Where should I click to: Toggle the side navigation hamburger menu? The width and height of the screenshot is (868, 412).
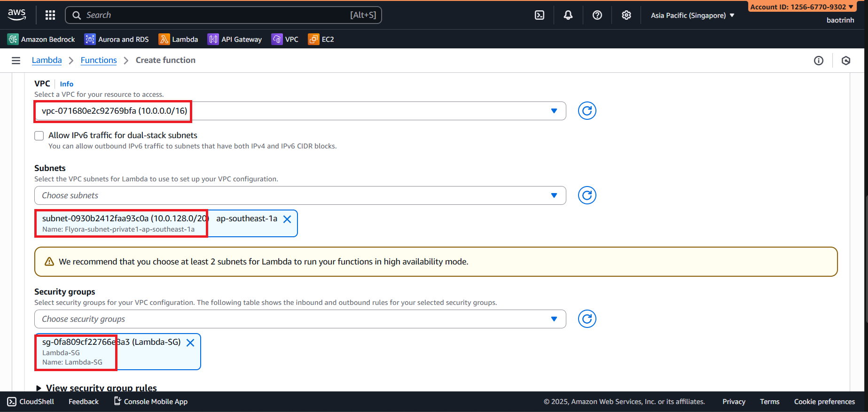pos(16,60)
